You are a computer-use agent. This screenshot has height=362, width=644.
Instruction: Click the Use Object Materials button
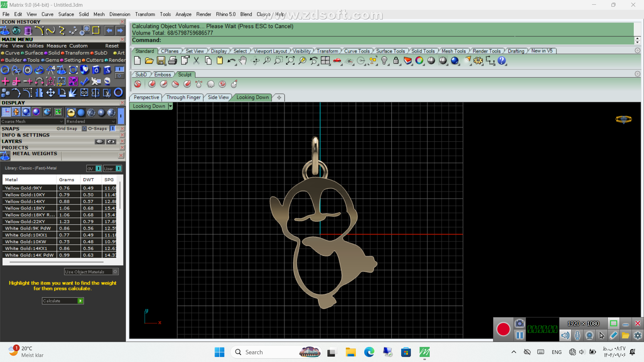coord(91,272)
